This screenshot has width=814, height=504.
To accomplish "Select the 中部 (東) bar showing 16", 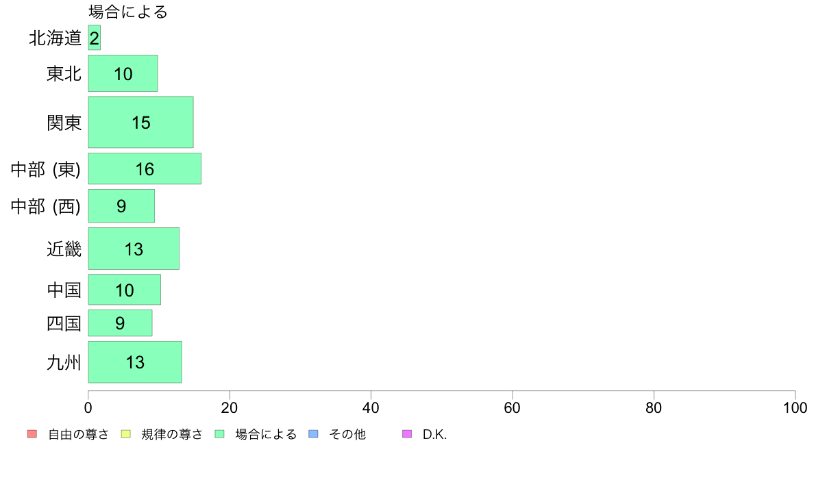I will click(x=145, y=168).
